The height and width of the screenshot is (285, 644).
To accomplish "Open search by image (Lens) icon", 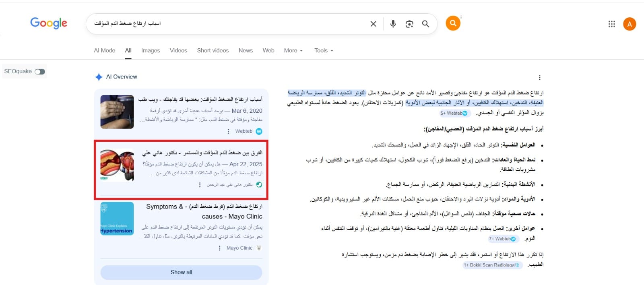I will (409, 24).
